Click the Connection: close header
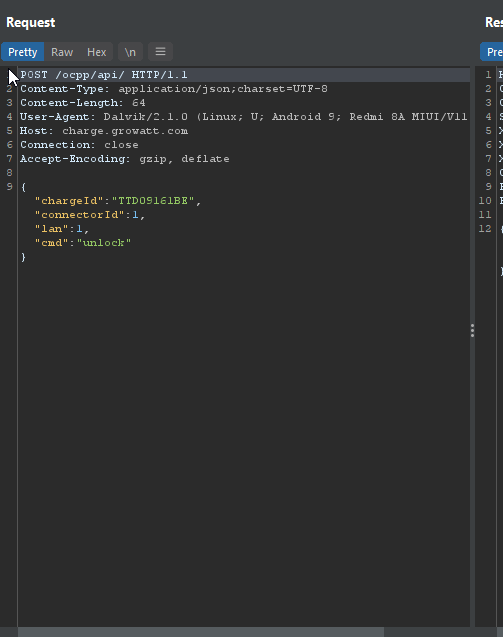Screen dimensions: 503x637 point(79,145)
